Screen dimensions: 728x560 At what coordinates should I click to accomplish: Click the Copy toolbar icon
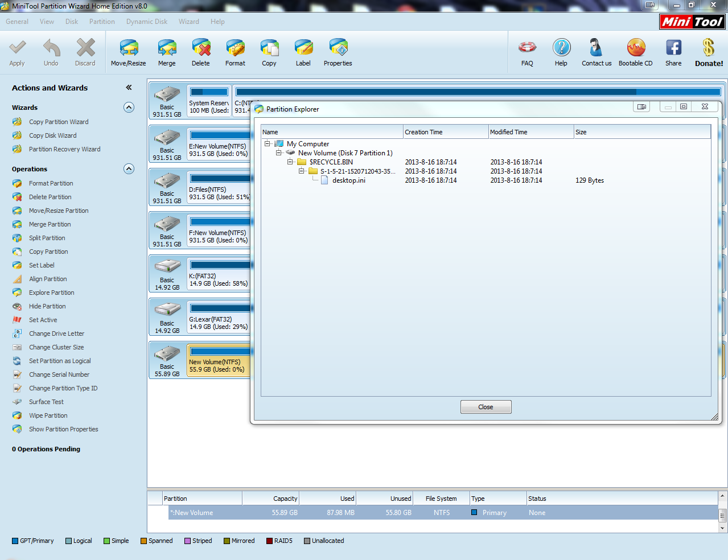[269, 48]
